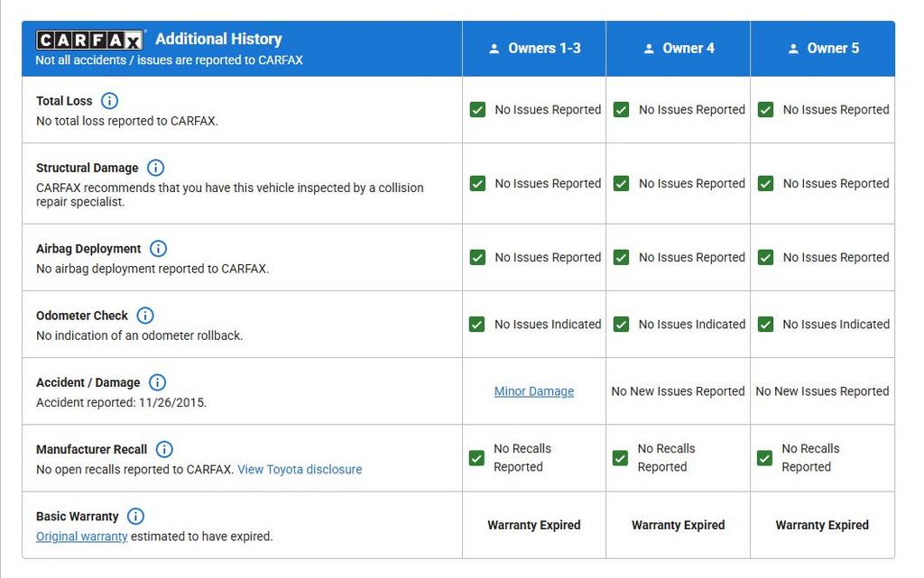
Task: Click Owner 4 'No Recalls Reported' text
Action: (x=667, y=458)
